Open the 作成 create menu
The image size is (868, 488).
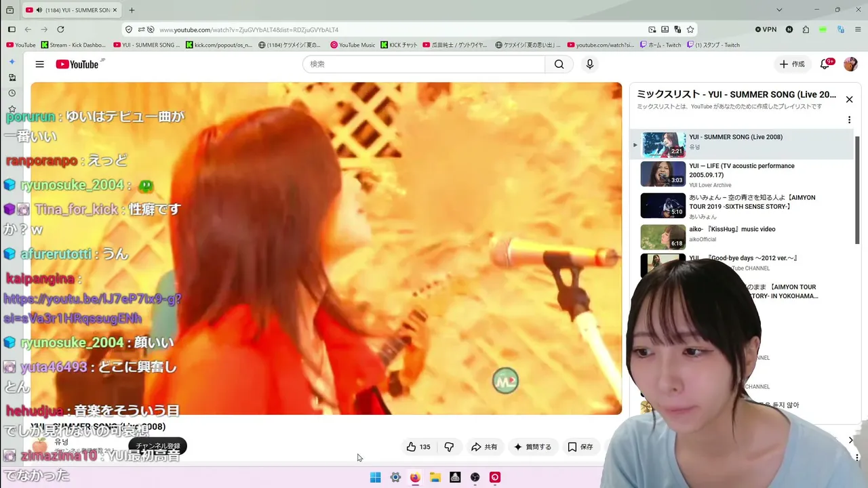pyautogui.click(x=791, y=64)
